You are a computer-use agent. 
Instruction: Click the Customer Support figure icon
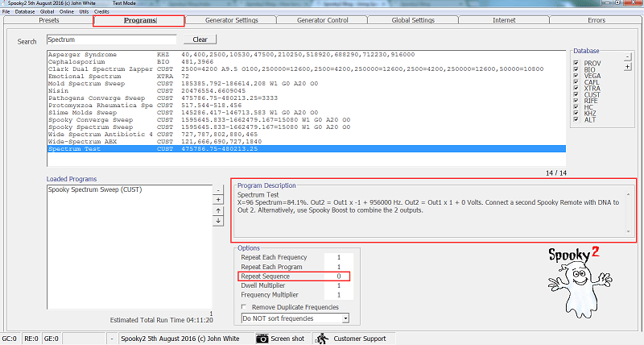click(323, 339)
